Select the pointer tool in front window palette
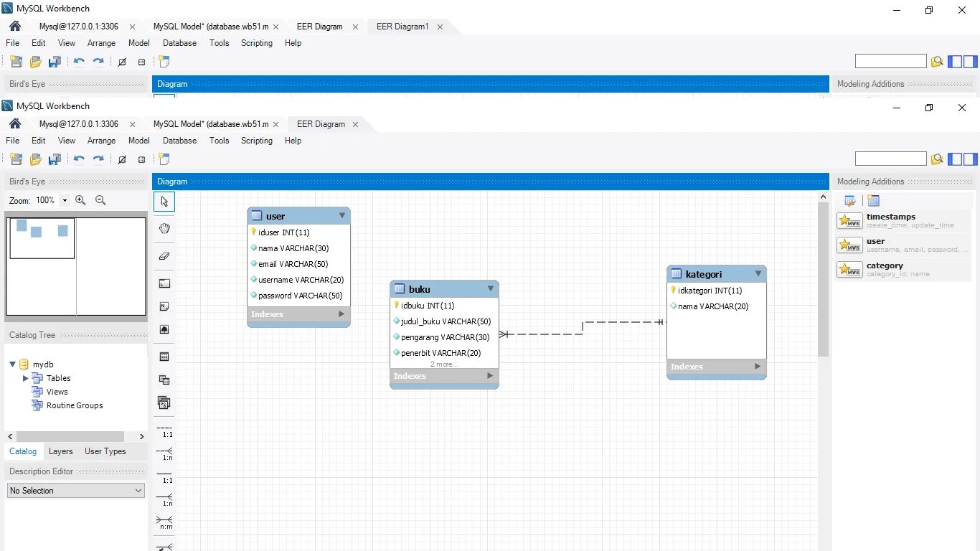980x551 pixels. 164,201
